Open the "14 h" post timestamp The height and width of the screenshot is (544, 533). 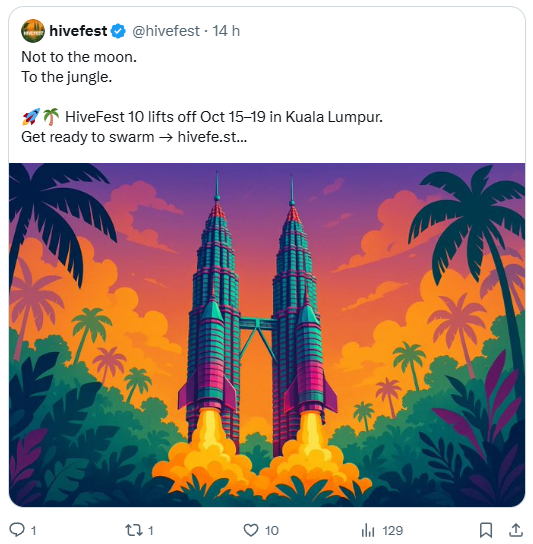226,31
